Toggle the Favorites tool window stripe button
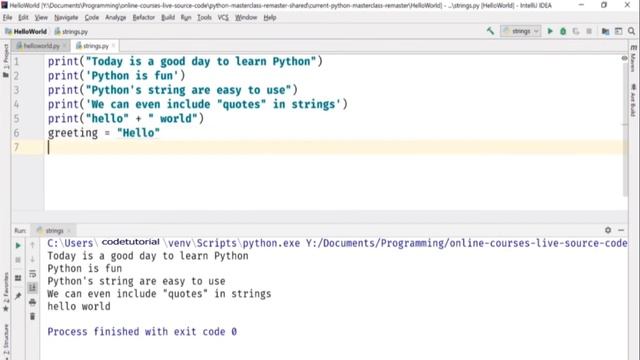 pos(6,291)
